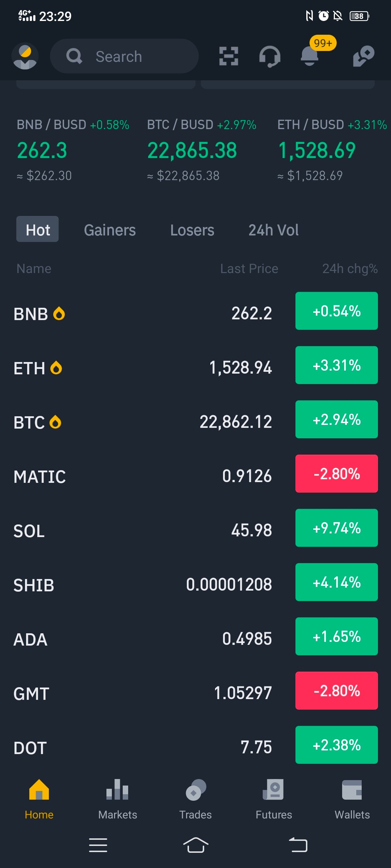Switch to the Gainers tab
This screenshot has width=391, height=868.
coord(110,230)
